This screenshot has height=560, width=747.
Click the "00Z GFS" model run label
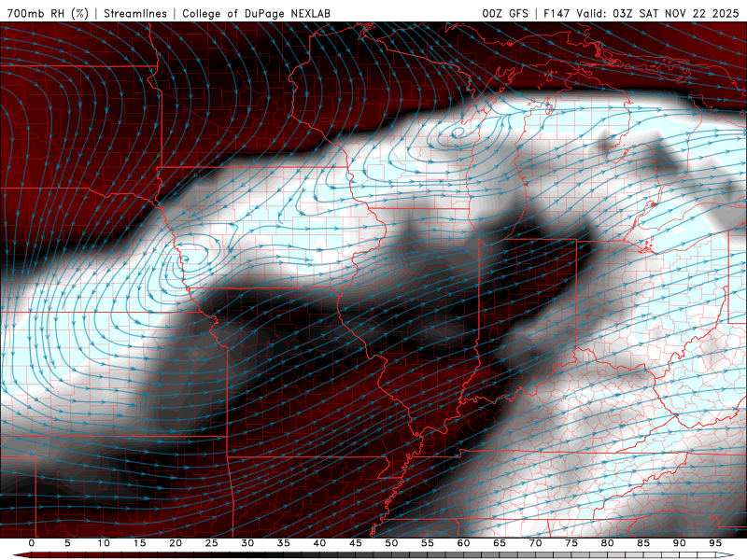[x=505, y=13]
